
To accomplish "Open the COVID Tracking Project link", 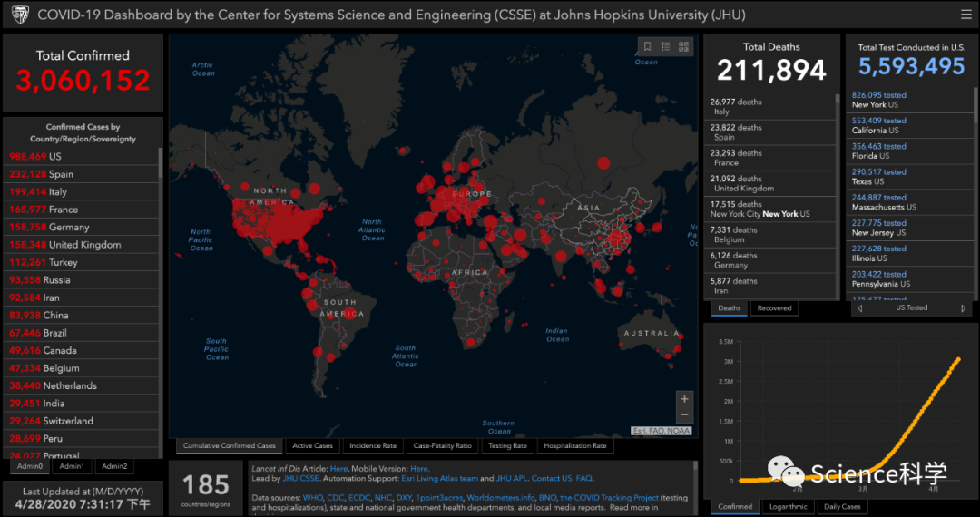I will tap(610, 498).
